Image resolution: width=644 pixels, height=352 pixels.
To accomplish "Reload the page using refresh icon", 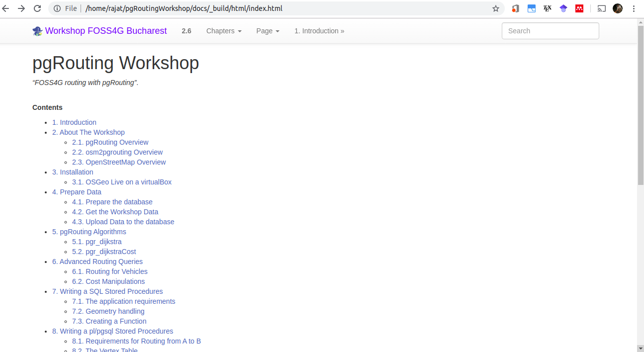I will 37,8.
